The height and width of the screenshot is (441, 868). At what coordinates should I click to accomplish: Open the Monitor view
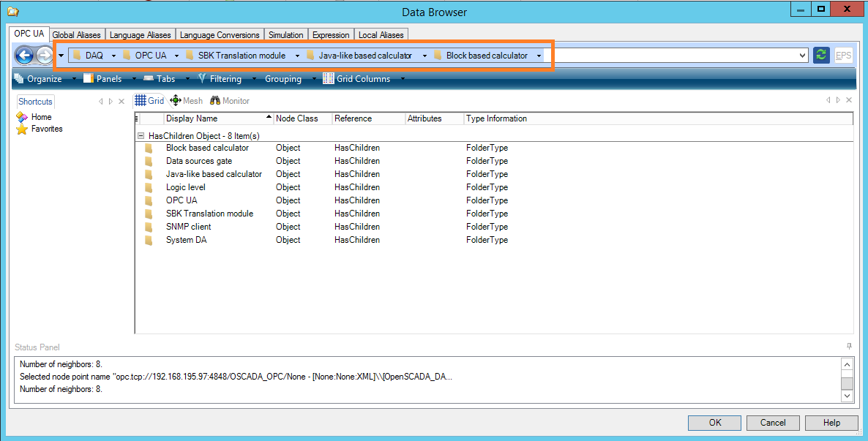point(230,101)
